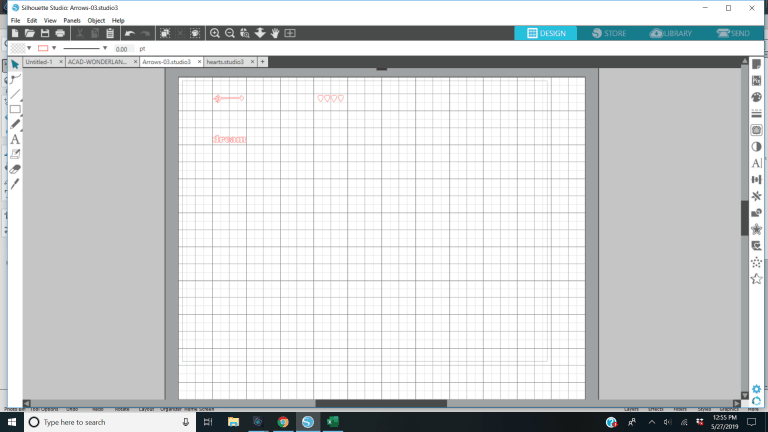Pick the Draw a Rectangle tool
The height and width of the screenshot is (432, 768).
pyautogui.click(x=15, y=109)
